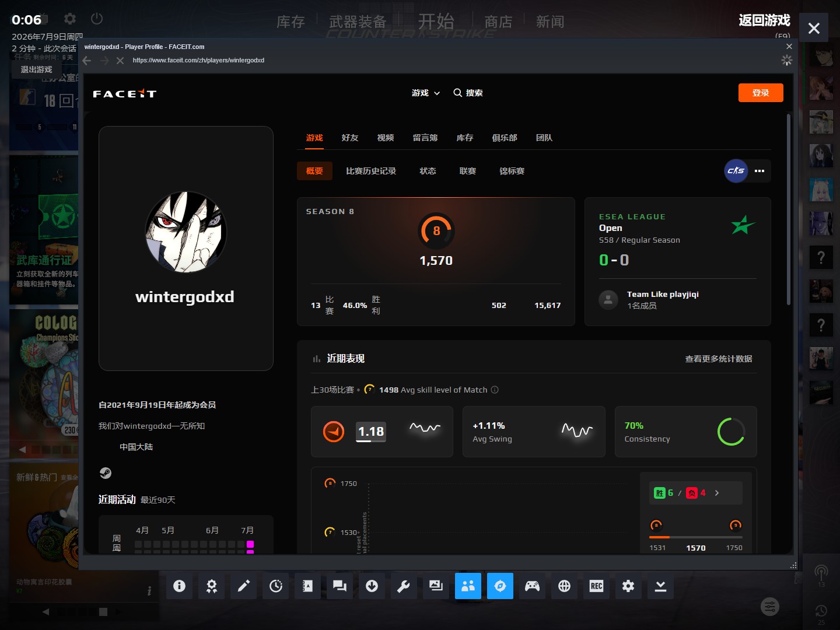This screenshot has height=630, width=840.
Task: Open the Team Like playjiqi link
Action: (x=663, y=295)
